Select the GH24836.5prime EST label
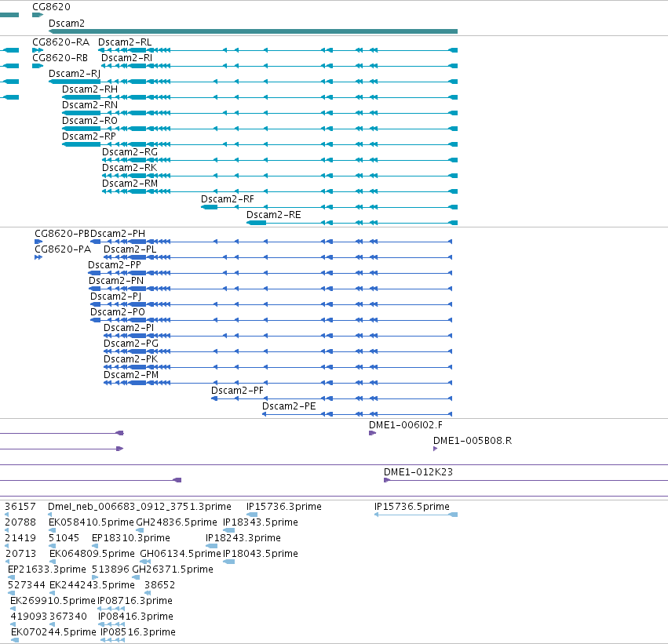The height and width of the screenshot is (644, 668). (x=177, y=522)
